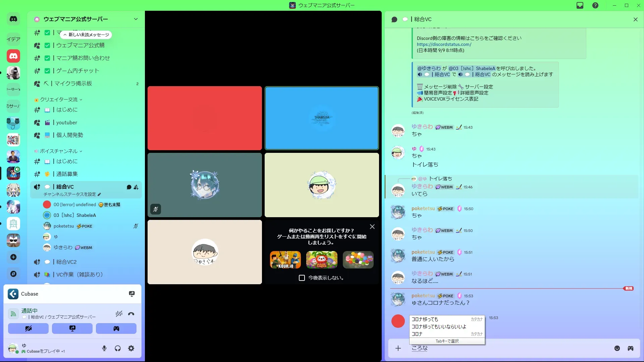The width and height of the screenshot is (644, 362).
Task: Add a server with plus icon
Action: [x=13, y=257]
